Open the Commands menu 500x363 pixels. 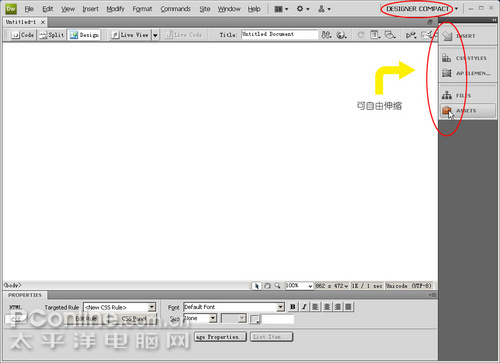[x=175, y=9]
